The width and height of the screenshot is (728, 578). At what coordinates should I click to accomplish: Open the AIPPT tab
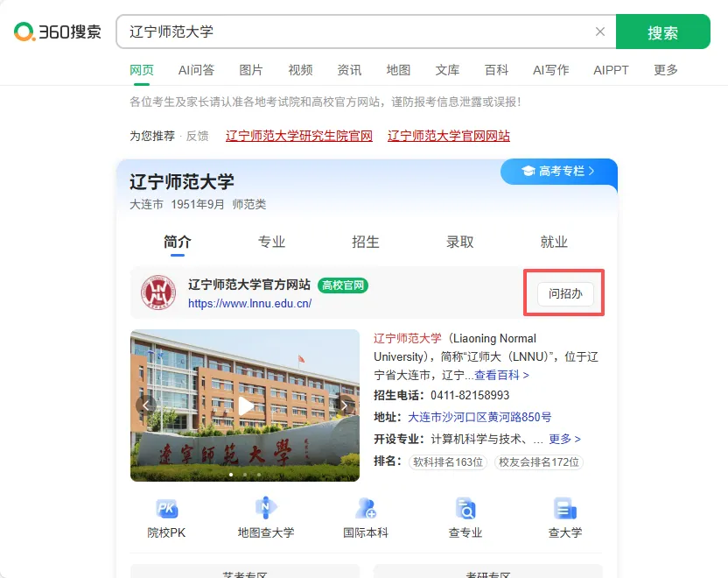coord(611,70)
